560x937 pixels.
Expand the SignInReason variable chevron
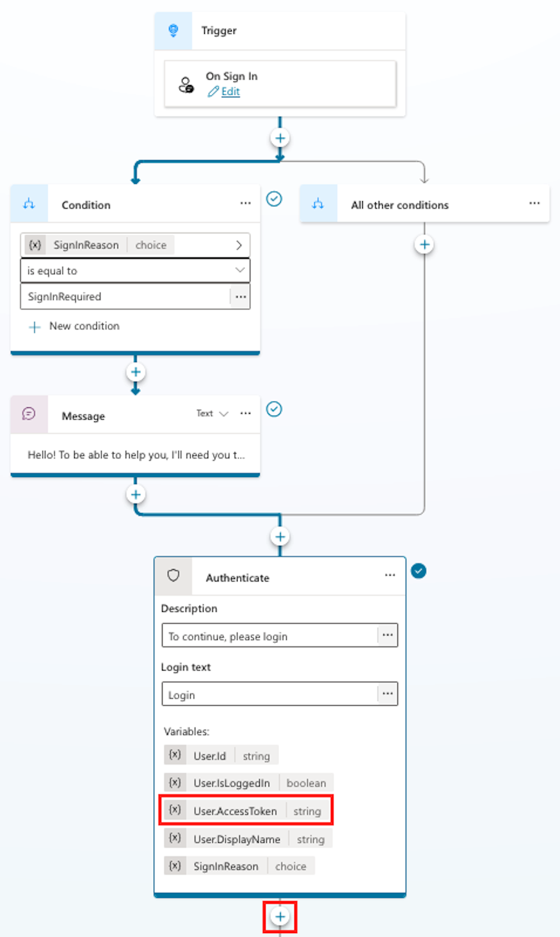pyautogui.click(x=239, y=245)
